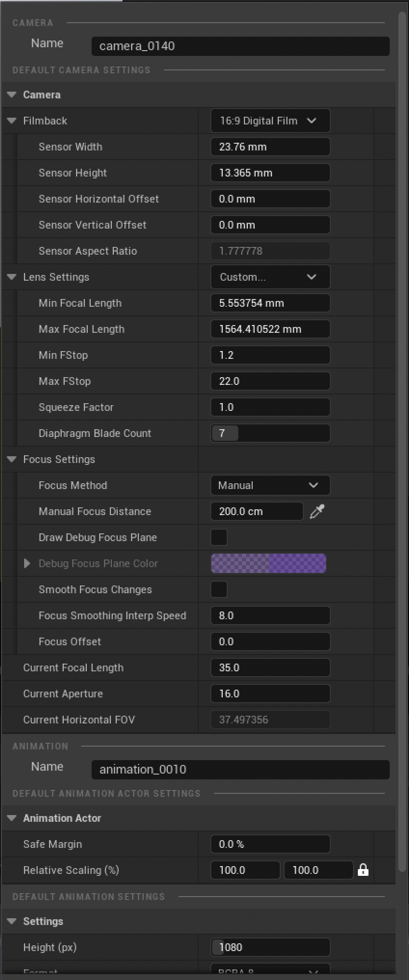Click the Sensor Width value field
The width and height of the screenshot is (409, 980).
click(x=270, y=147)
